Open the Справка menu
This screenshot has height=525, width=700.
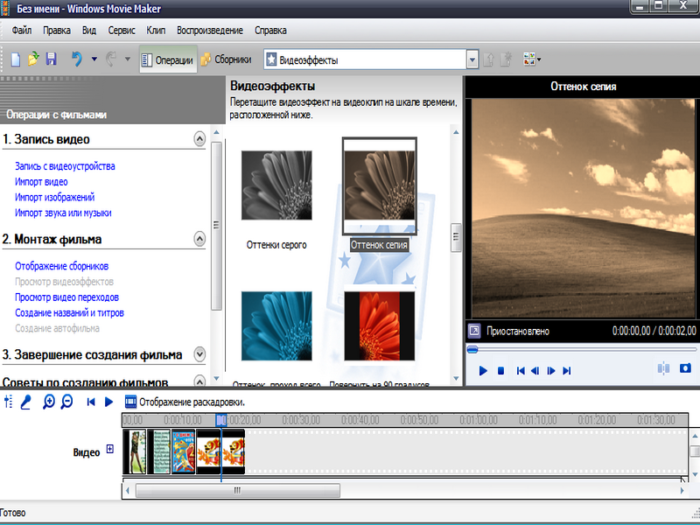coord(271,30)
